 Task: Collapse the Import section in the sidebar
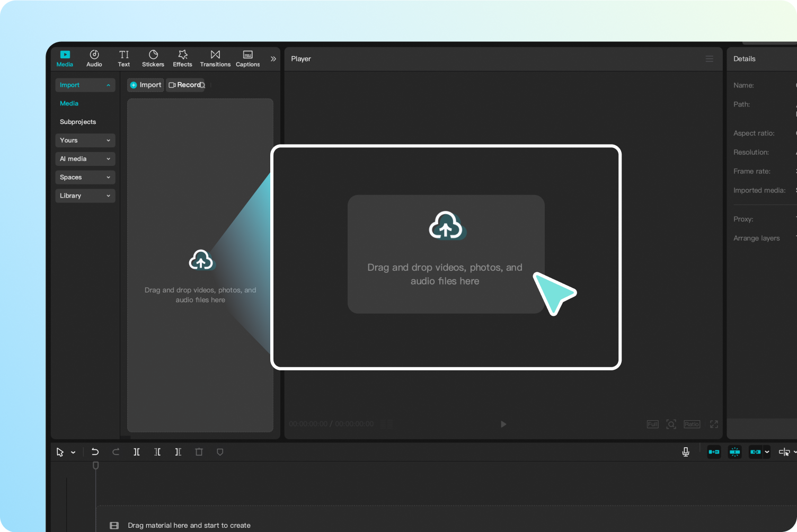point(85,85)
